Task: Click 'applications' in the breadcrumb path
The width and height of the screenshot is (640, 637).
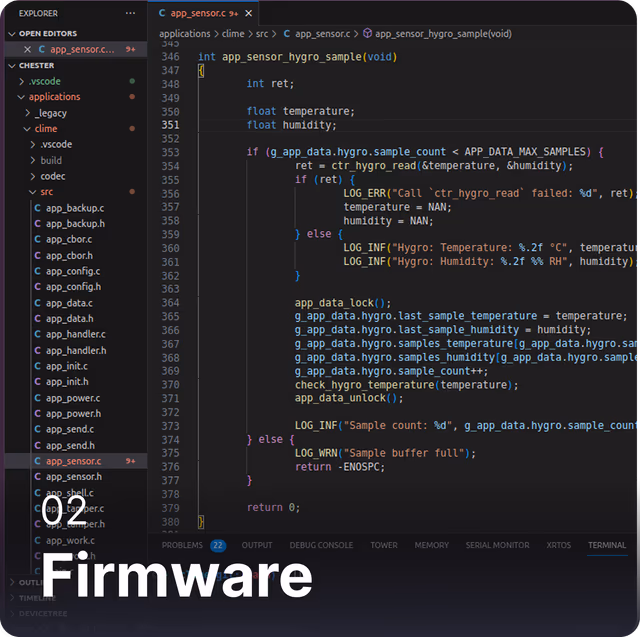Action: pos(185,34)
